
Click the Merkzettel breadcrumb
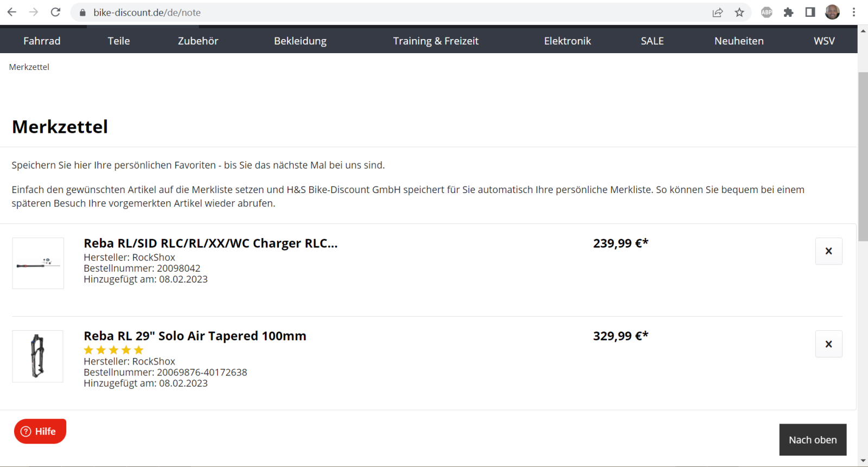(29, 67)
